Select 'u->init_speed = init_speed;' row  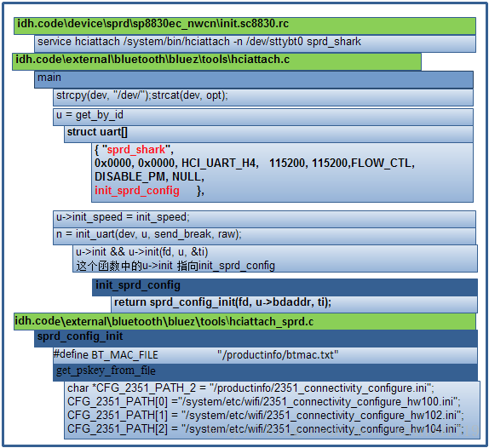click(264, 219)
